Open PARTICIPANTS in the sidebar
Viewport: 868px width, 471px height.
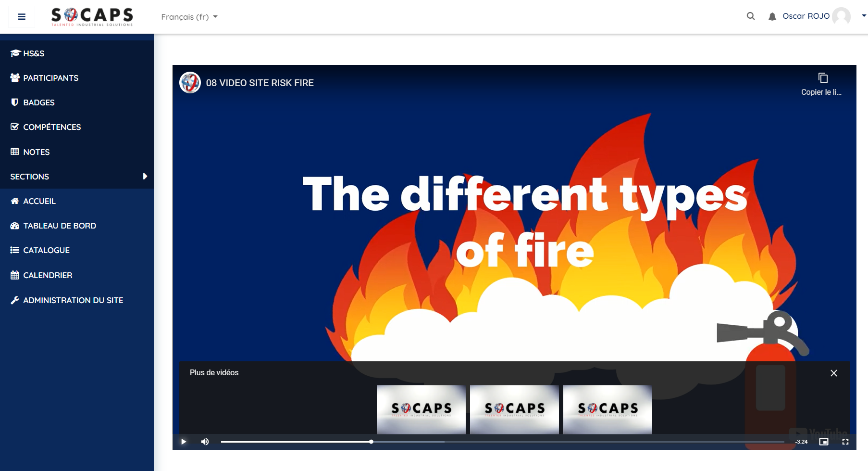50,78
